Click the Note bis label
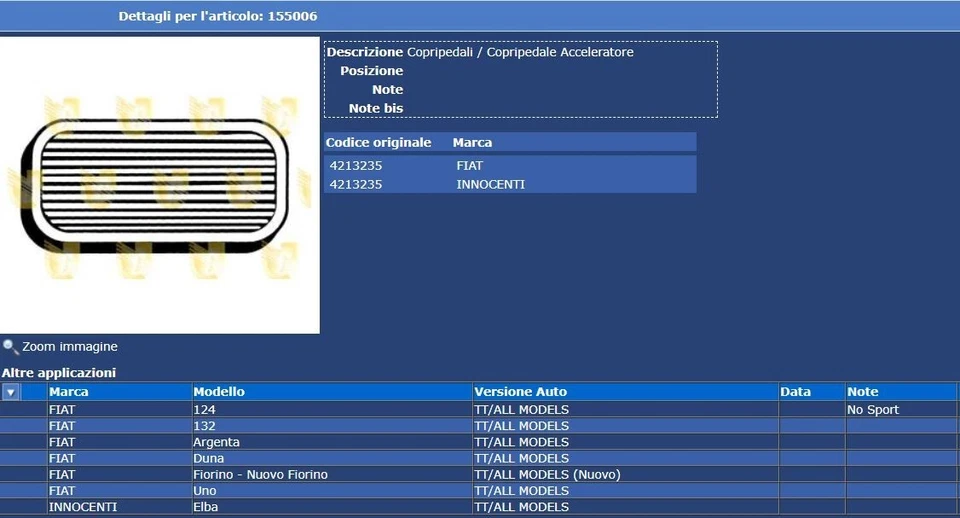This screenshot has width=960, height=518. [x=376, y=108]
